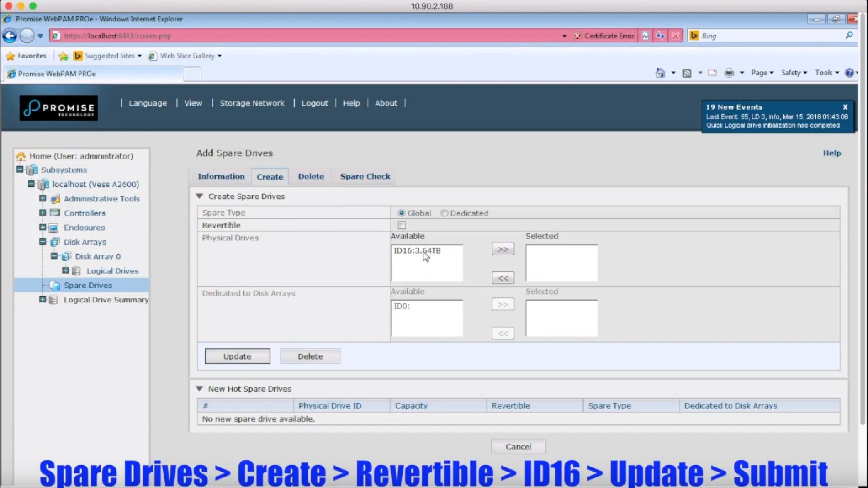Click the browser print icon
868x488 pixels.
point(729,73)
